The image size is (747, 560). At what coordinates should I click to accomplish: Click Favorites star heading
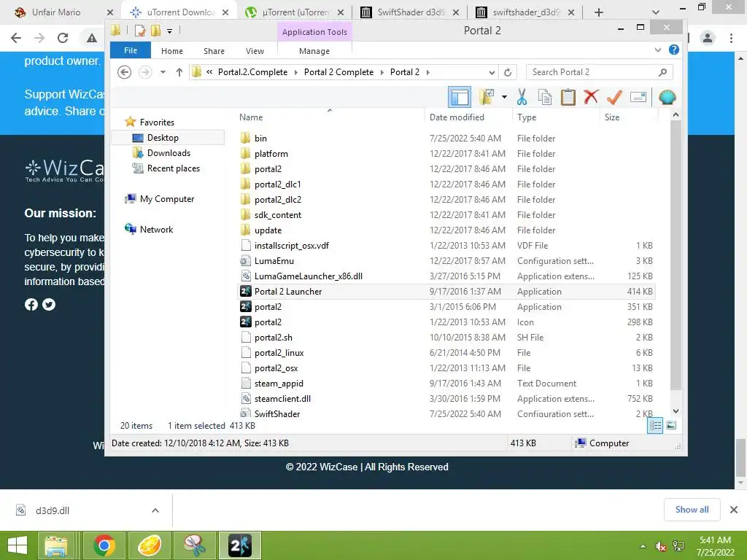[157, 122]
